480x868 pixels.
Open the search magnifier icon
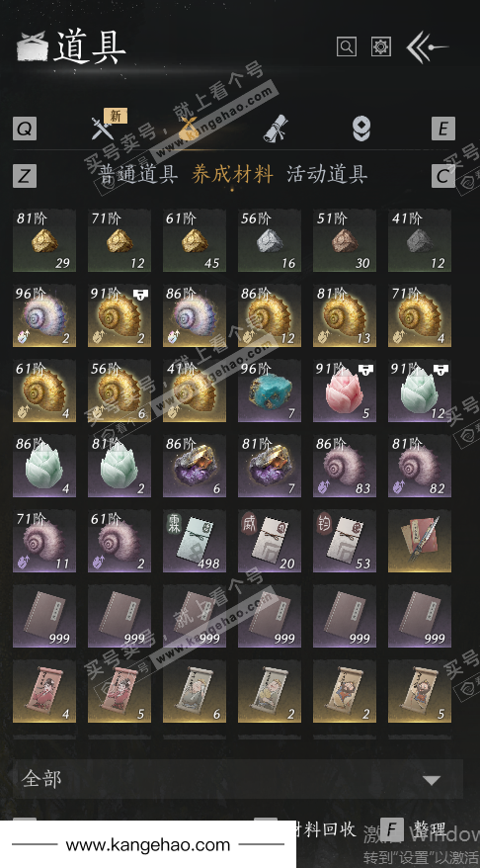(x=347, y=46)
